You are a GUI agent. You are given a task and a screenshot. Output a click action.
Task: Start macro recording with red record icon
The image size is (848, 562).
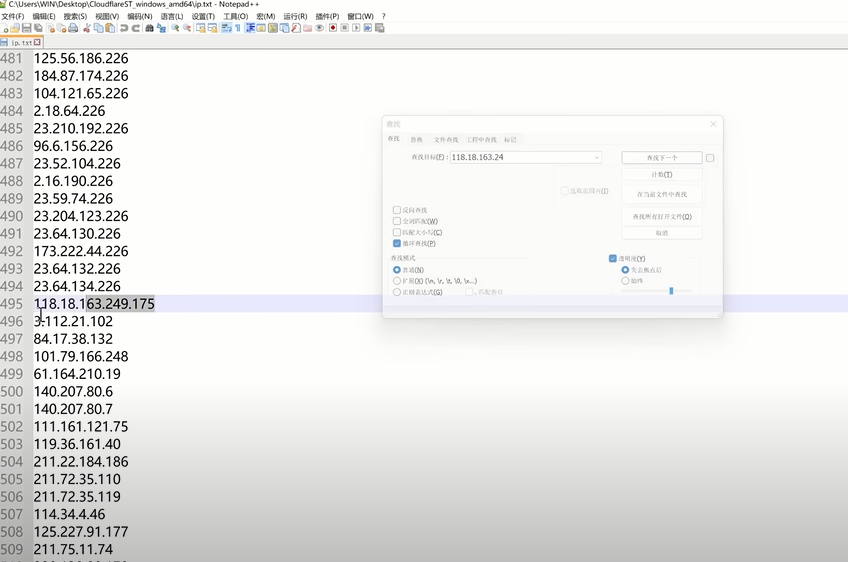click(x=331, y=28)
